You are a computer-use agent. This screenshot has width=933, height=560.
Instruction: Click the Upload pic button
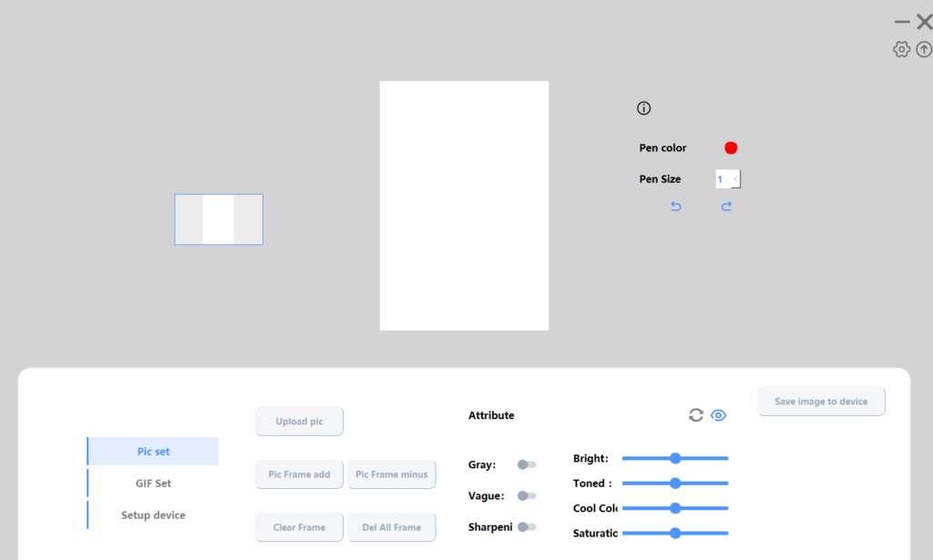pos(299,422)
